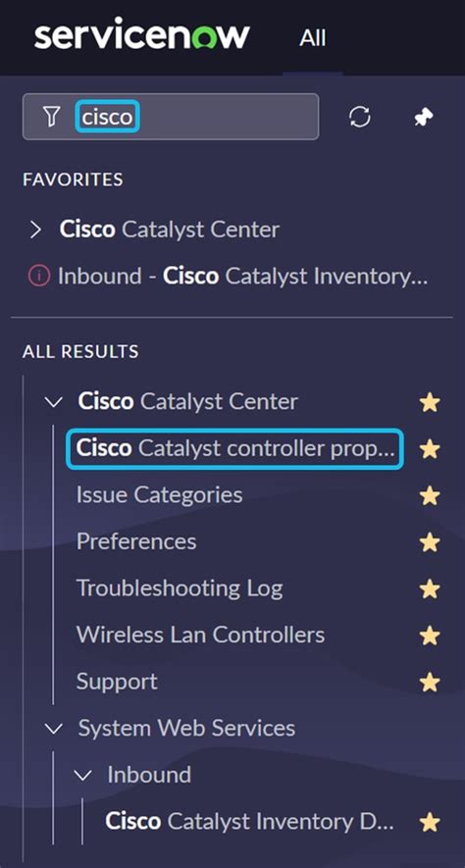Toggle favorite star for Cisco Catalyst Center
The height and width of the screenshot is (868, 465).
tap(430, 402)
